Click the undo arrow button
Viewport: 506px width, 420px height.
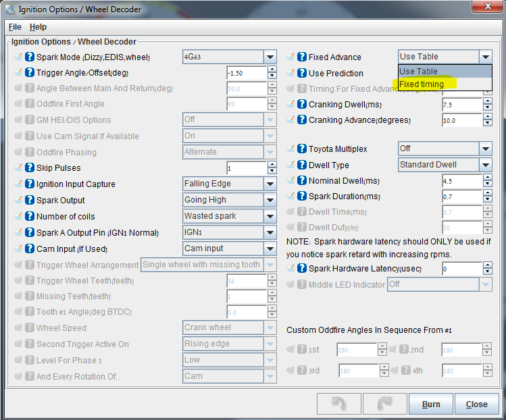[339, 404]
